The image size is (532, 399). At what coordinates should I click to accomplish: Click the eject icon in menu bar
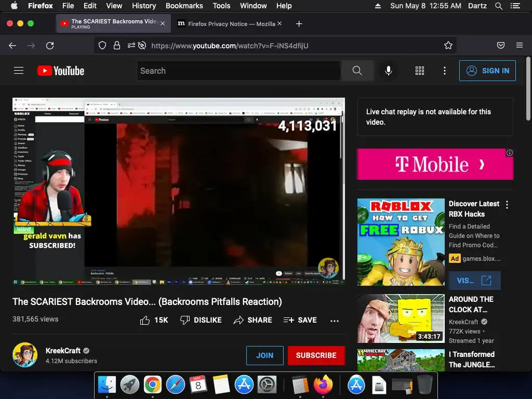click(x=378, y=6)
